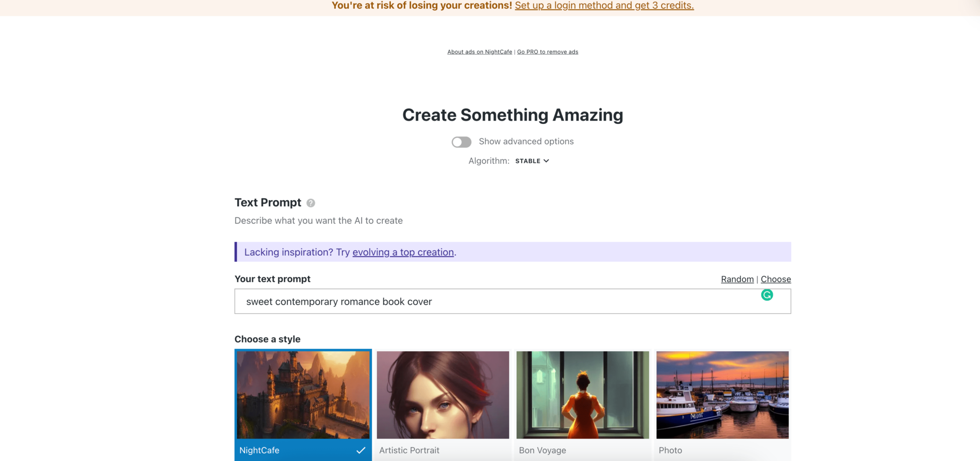The height and width of the screenshot is (461, 980).
Task: Click the Photo style label
Action: 670,450
